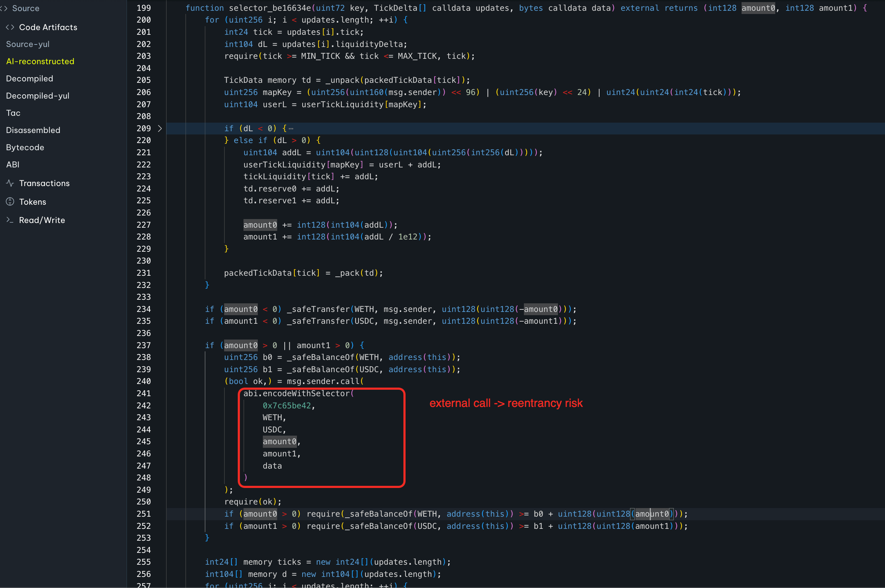Select the AI-reconstructed view
The image size is (885, 588).
pyautogui.click(x=40, y=62)
